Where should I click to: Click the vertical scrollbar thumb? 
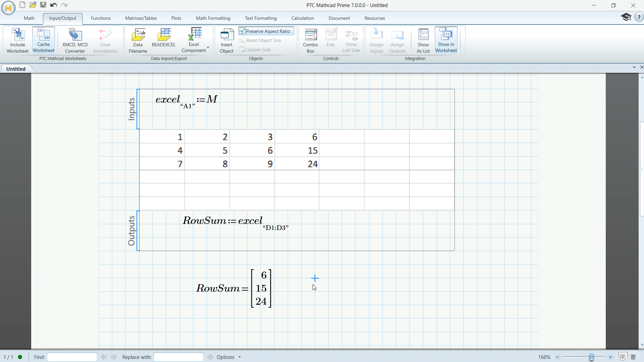pos(642,169)
